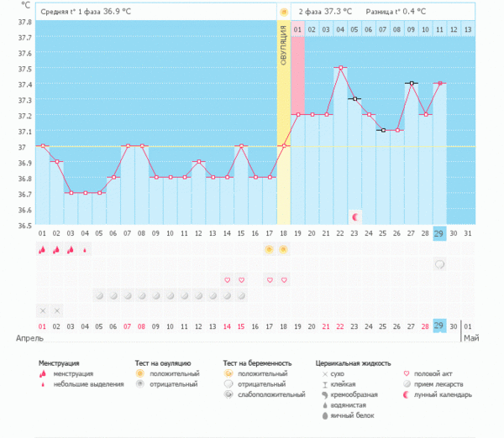This screenshot has height=438, width=504.
Task: Click the lunar calendar moon icon on day 23
Action: (x=354, y=216)
